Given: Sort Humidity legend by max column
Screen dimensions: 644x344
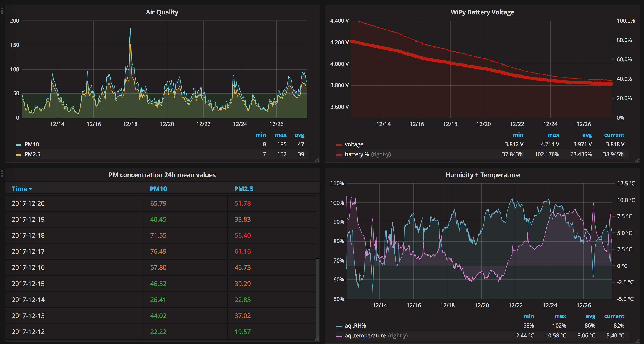Looking at the screenshot, I should click(x=560, y=316).
